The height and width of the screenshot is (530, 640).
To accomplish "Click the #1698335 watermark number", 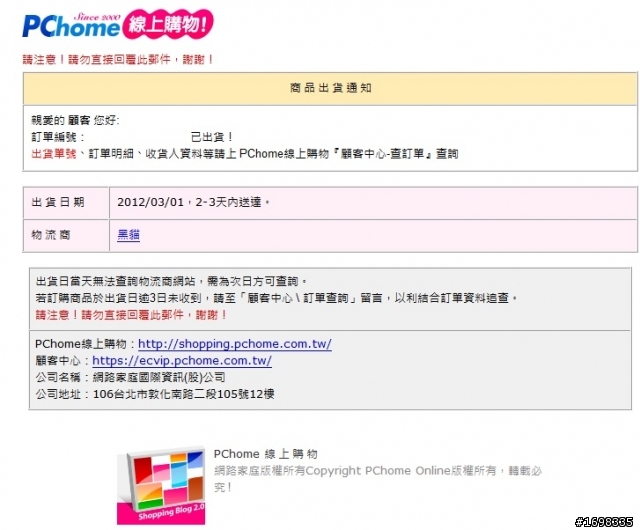I will (604, 522).
